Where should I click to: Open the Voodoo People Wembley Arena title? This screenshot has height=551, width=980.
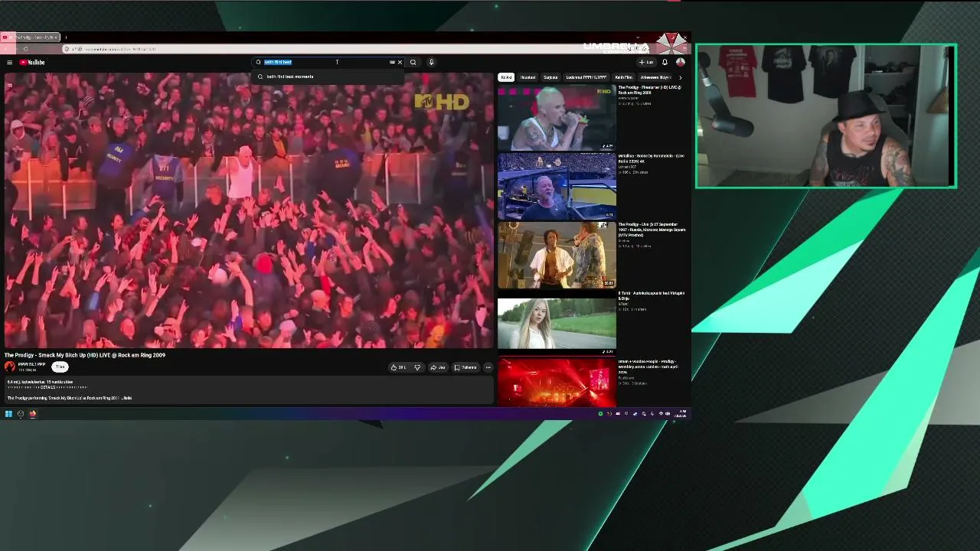(x=648, y=367)
